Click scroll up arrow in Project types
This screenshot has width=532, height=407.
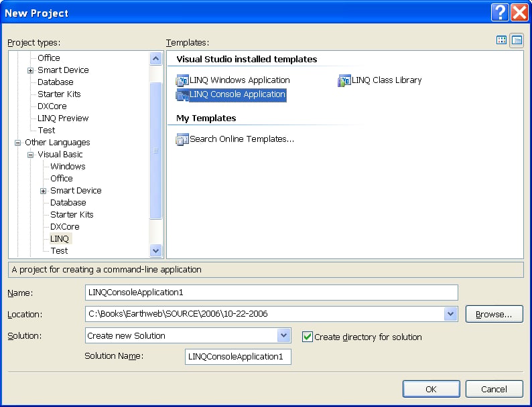[x=155, y=59]
